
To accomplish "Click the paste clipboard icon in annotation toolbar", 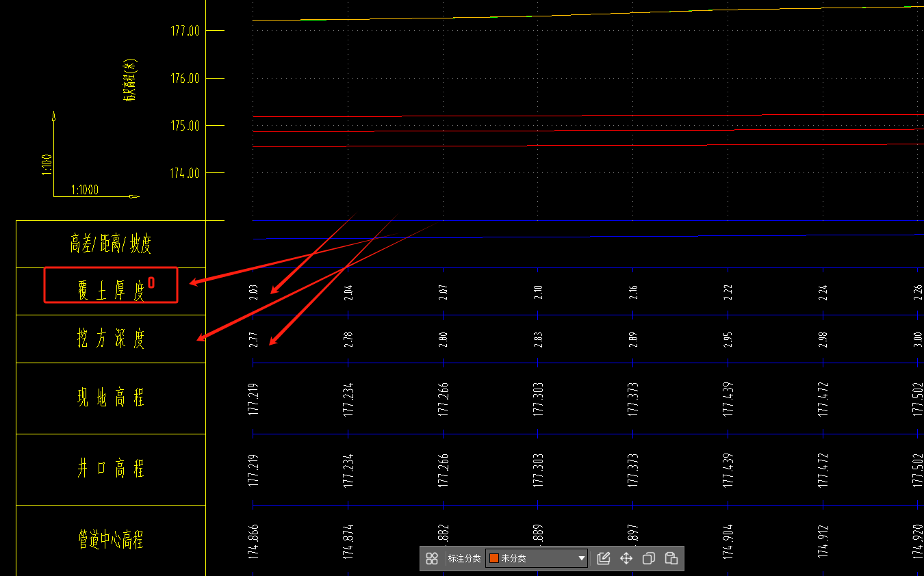I will click(671, 558).
